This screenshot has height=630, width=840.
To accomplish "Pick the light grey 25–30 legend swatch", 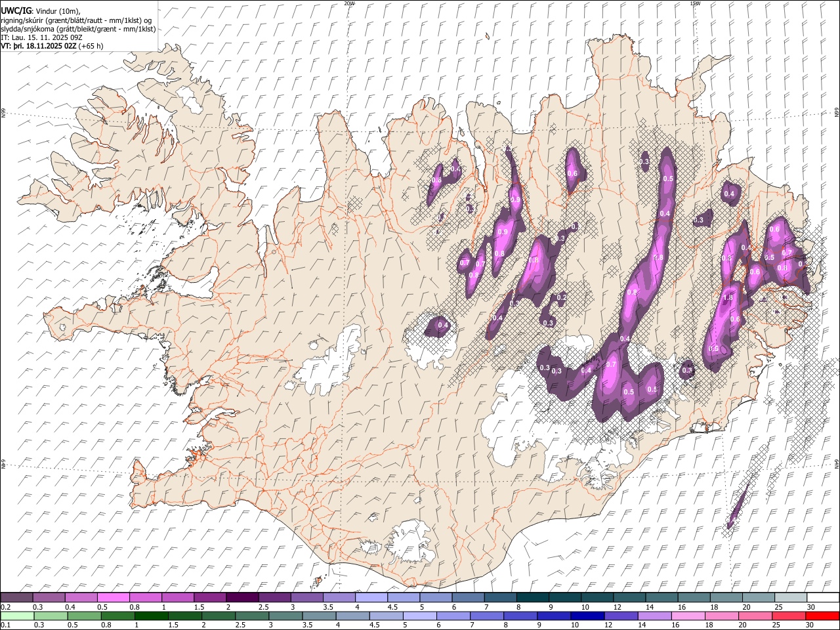I will click(x=790, y=598).
